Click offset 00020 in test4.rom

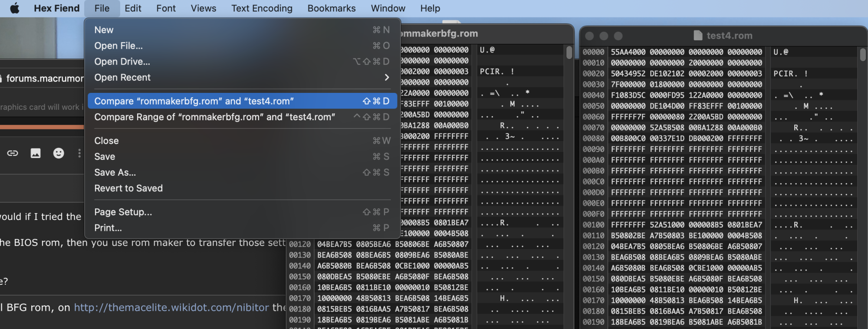[593, 74]
